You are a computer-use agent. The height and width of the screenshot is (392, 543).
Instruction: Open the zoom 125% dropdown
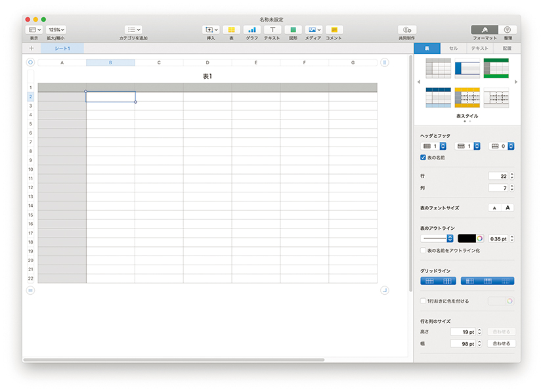(x=56, y=30)
